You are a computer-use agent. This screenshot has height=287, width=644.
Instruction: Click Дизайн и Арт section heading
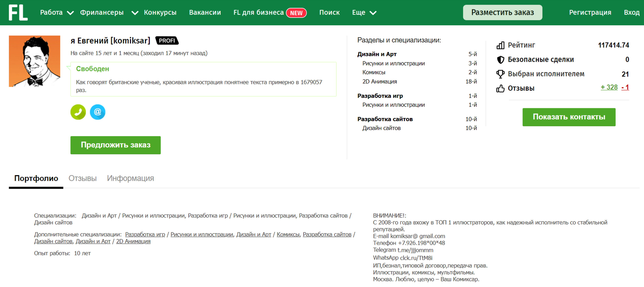[377, 54]
